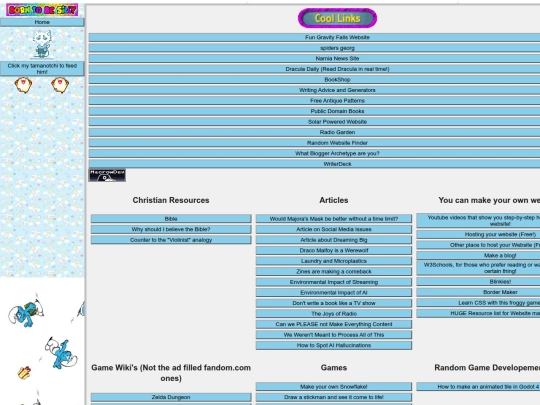This screenshot has width=540, height=405.
Task: Open HUGE Resource list for Website link
Action: click(478, 313)
